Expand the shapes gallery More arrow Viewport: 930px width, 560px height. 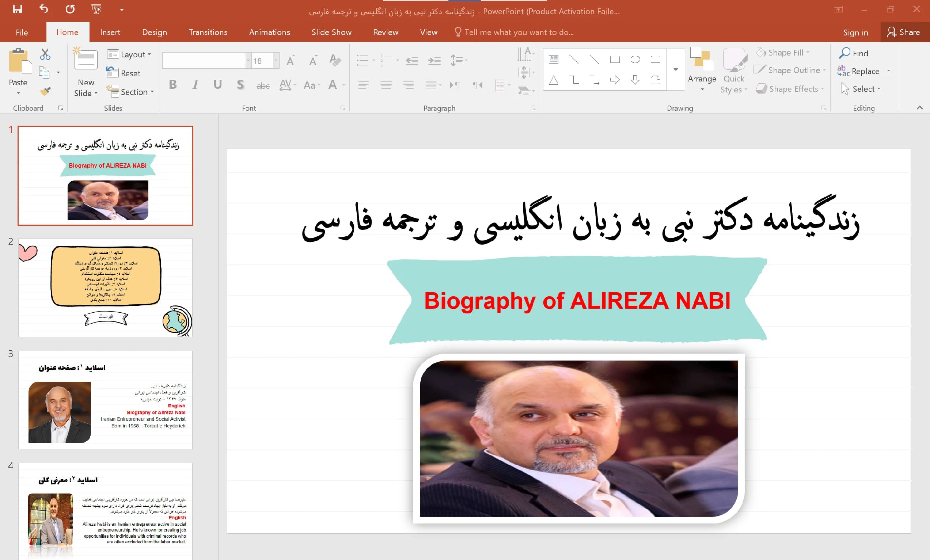pos(676,69)
